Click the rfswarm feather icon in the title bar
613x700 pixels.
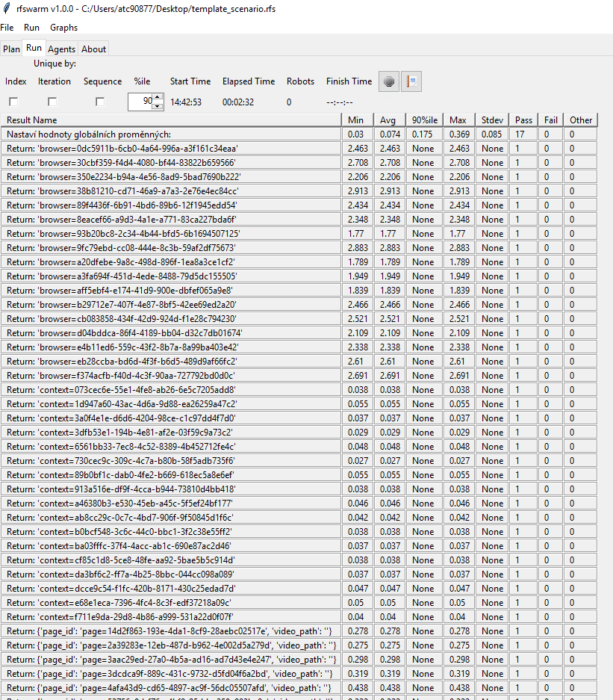point(7,8)
